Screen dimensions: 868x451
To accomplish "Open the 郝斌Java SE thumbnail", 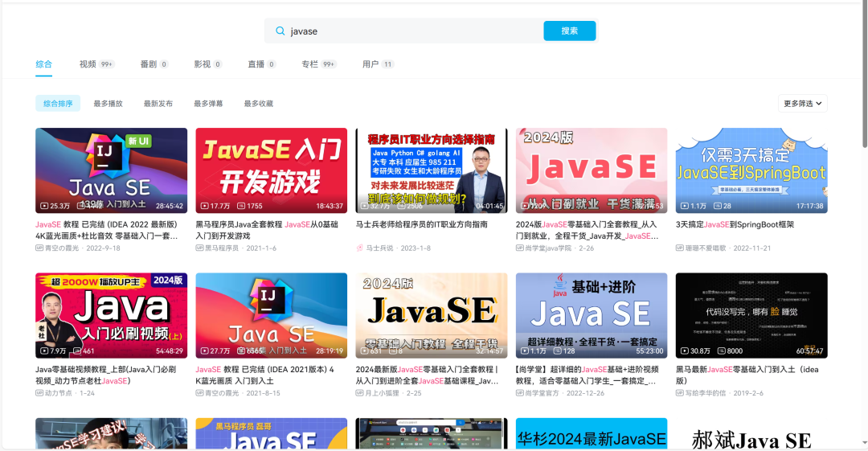I will (x=751, y=433).
